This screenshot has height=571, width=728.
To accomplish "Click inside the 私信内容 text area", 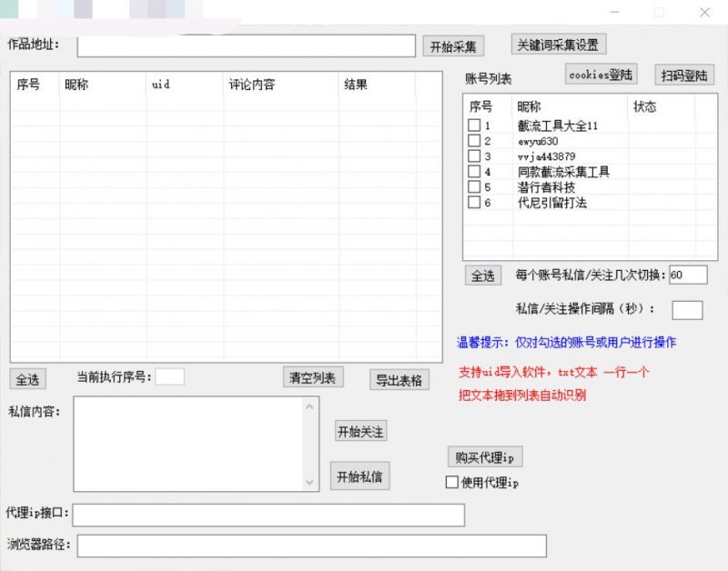I will [x=190, y=444].
